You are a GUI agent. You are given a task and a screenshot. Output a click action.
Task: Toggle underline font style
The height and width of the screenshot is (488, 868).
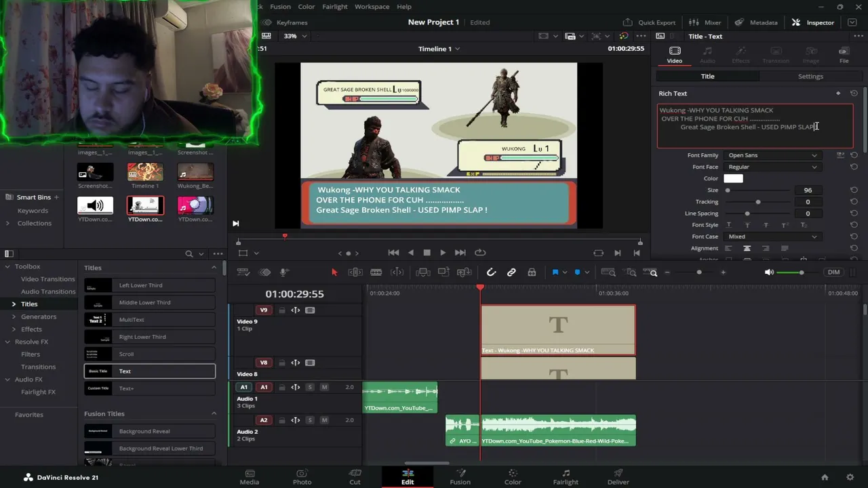(x=728, y=225)
